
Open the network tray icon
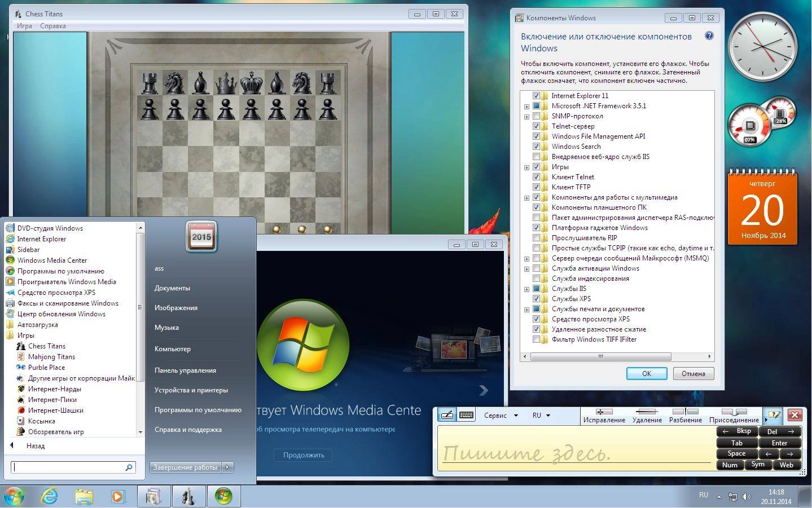pos(732,497)
